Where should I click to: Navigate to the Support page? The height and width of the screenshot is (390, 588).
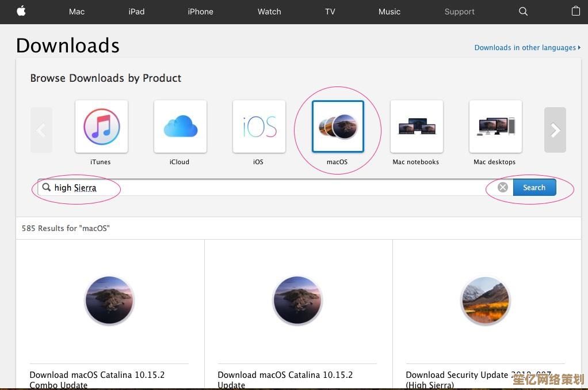point(459,12)
